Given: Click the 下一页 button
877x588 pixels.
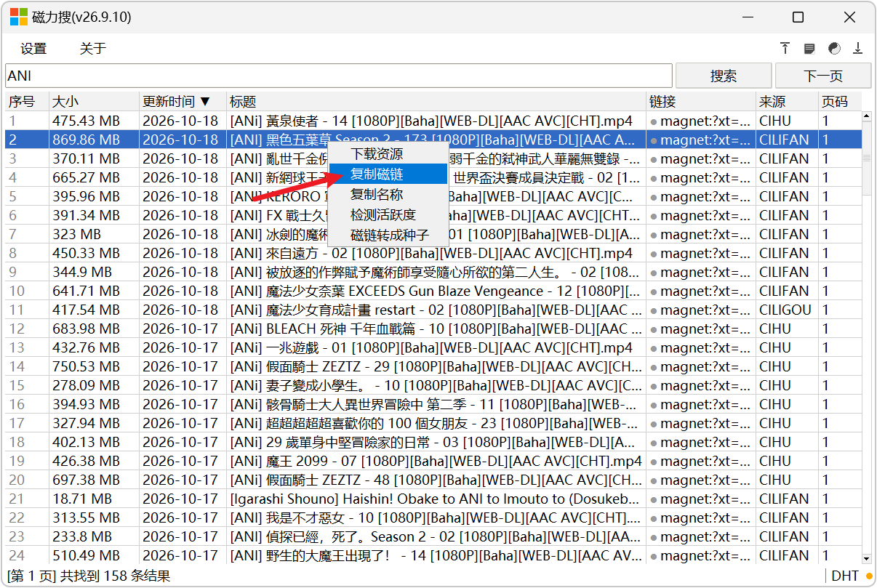Looking at the screenshot, I should (823, 76).
